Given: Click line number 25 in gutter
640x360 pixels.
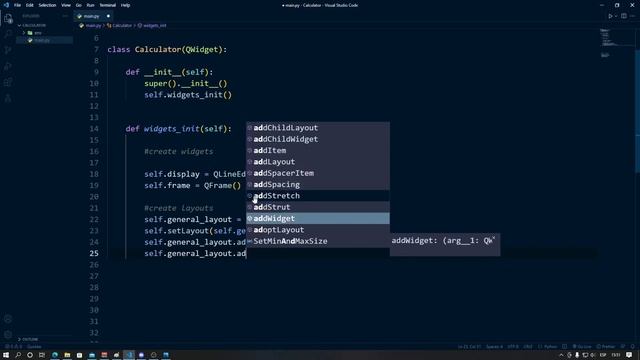Looking at the screenshot, I should 94,253.
